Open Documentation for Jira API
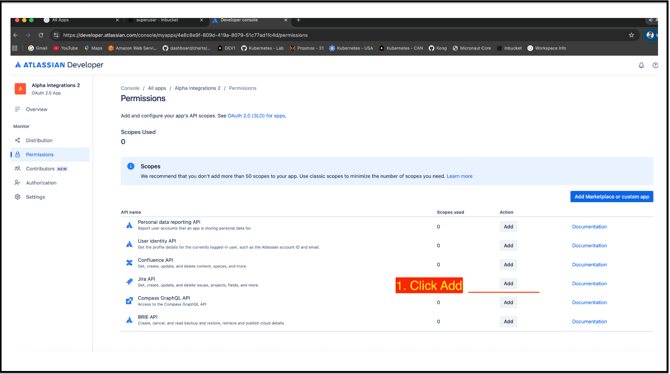The height and width of the screenshot is (374, 670). [589, 283]
